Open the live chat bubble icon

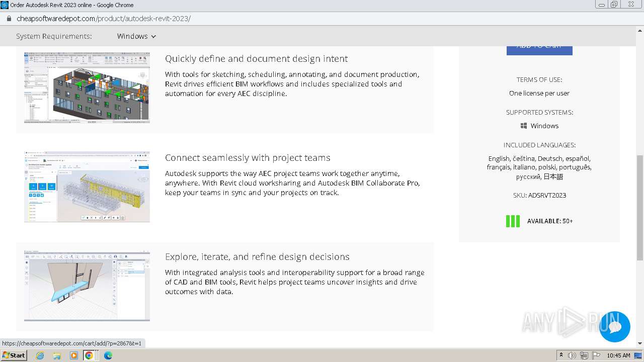[615, 327]
